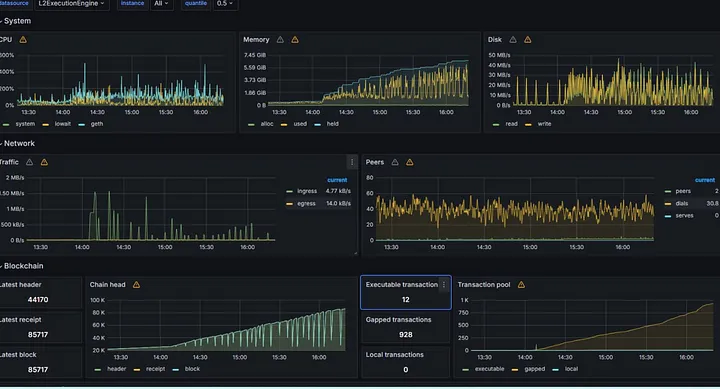Click the Traffic panel grey alert icon
The image size is (720, 389).
(x=29, y=162)
